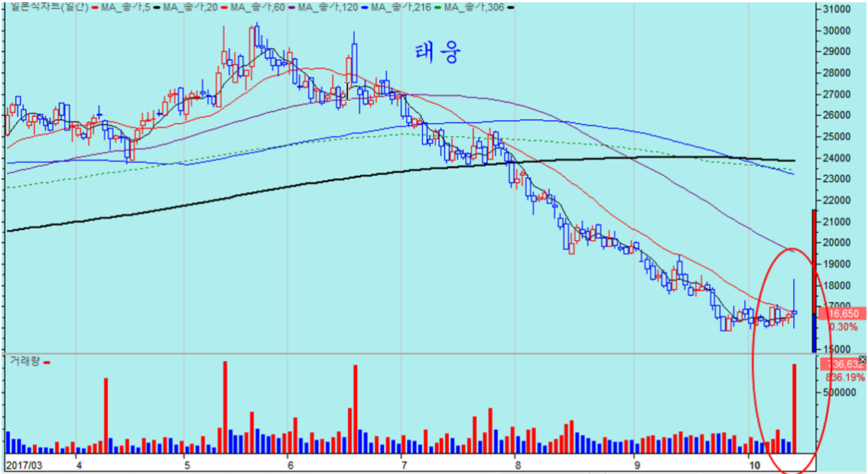Click the blue color marker after MA_종가,120

click(x=362, y=7)
